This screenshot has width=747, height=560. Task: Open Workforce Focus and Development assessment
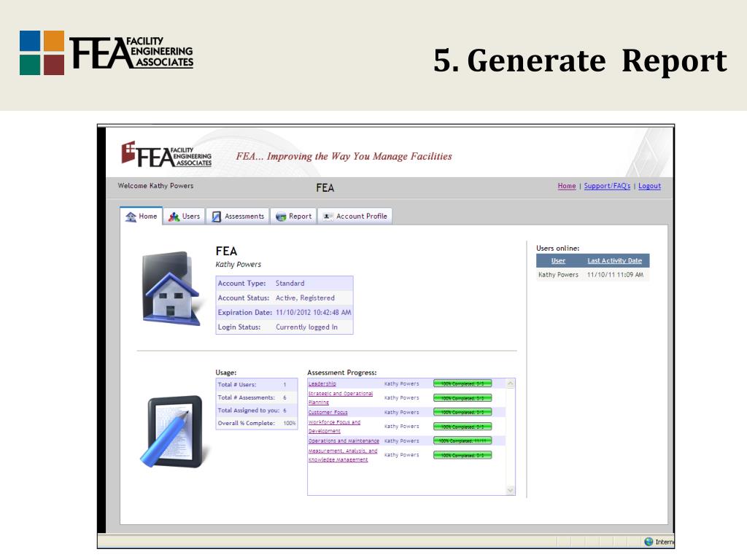(334, 426)
